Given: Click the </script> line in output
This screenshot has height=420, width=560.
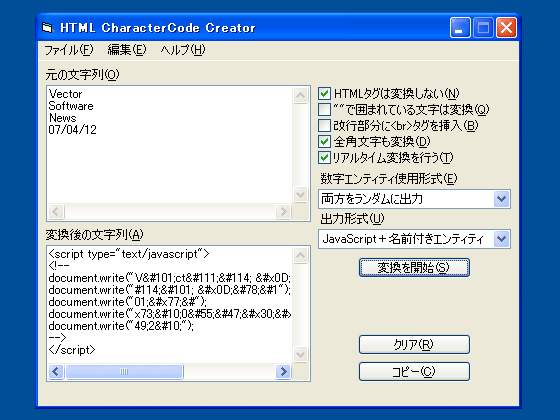Looking at the screenshot, I should (72, 350).
